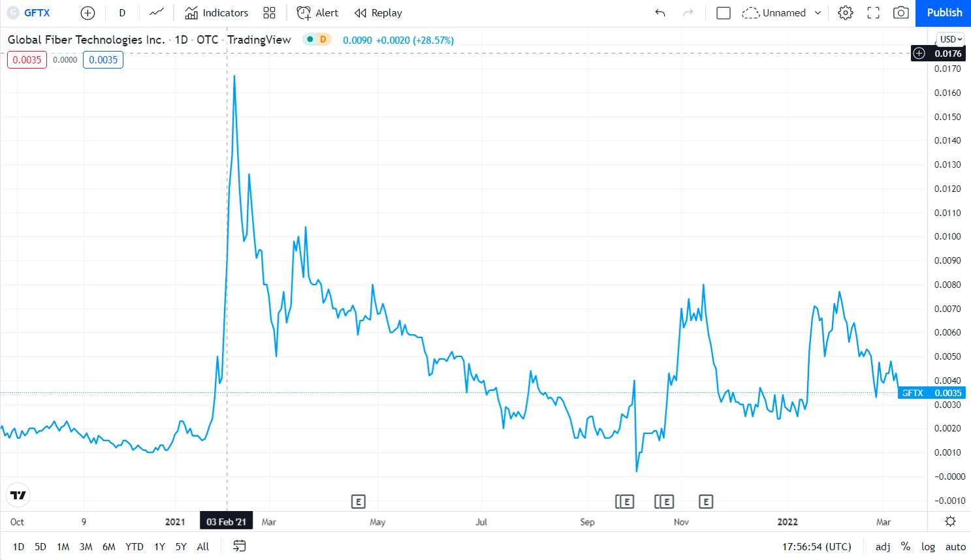
Task: Click the 0.0090 last price value
Action: pos(357,40)
